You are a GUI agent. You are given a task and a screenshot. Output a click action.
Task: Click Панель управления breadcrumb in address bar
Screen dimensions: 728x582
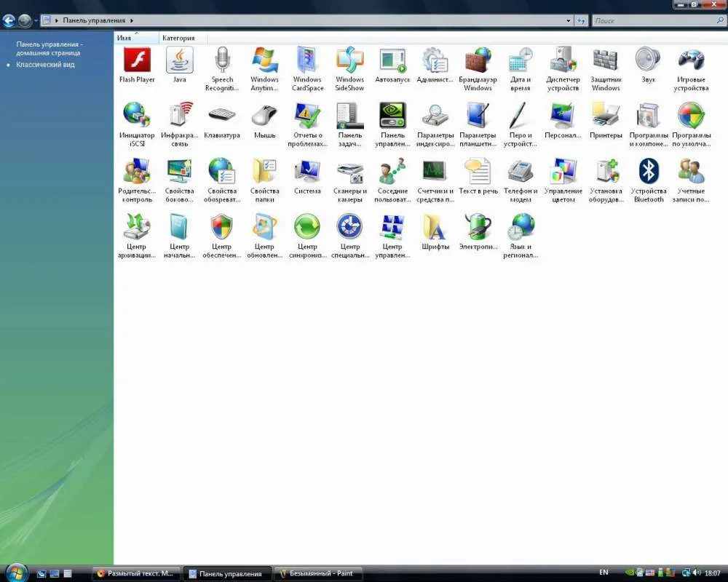coord(94,20)
